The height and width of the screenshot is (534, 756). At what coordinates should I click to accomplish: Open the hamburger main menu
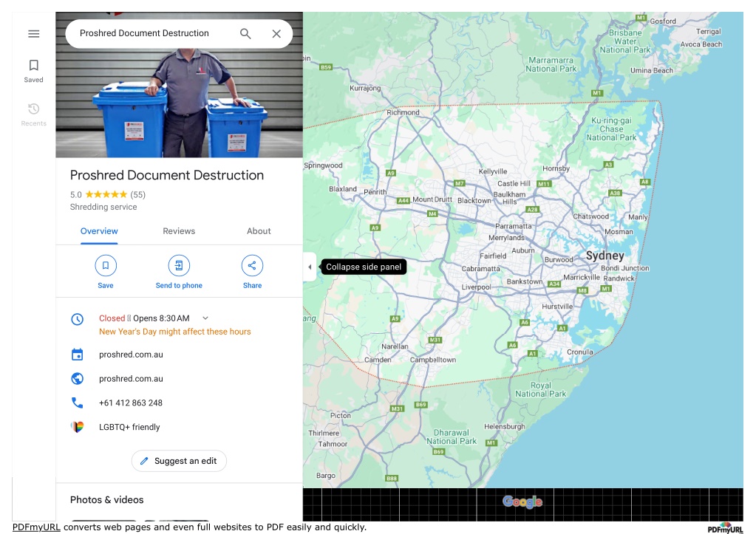(x=34, y=34)
